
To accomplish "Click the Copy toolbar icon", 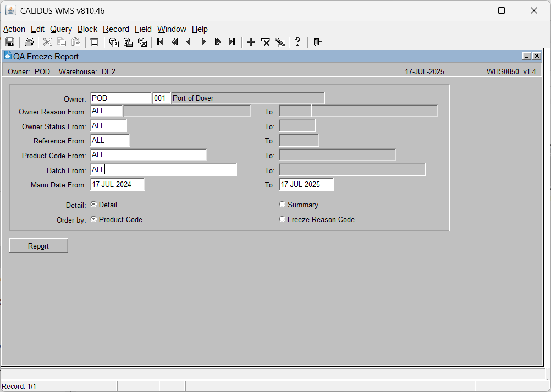I will (x=62, y=42).
